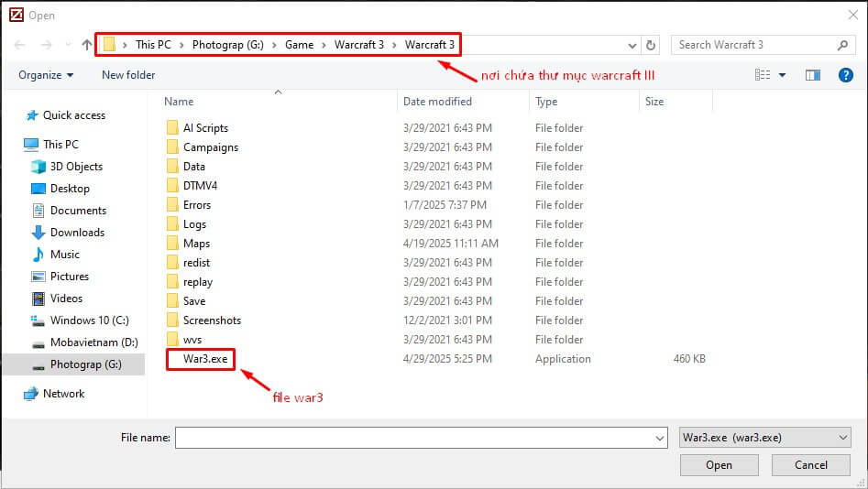The image size is (868, 489).
Task: Select the Logs folder
Action: pyautogui.click(x=195, y=224)
